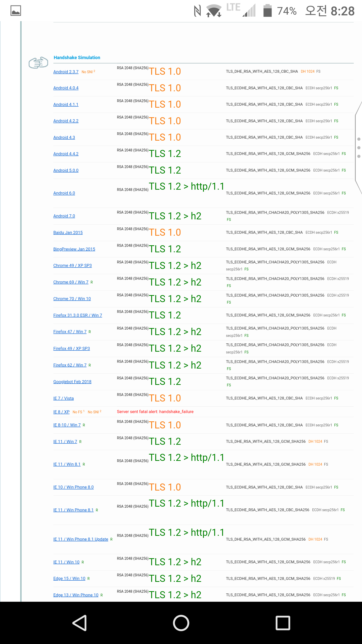Open the Edge 13 / Win Phone 10 link

pos(76,595)
